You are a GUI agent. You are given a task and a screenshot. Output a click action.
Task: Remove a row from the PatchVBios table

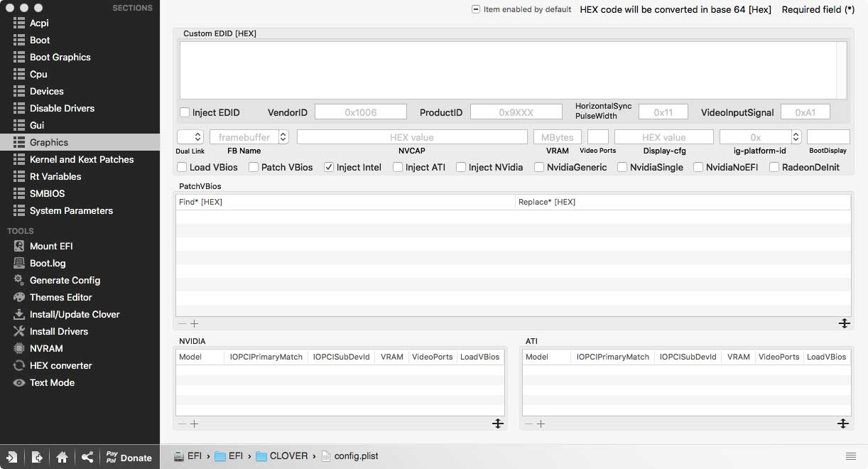click(x=182, y=323)
